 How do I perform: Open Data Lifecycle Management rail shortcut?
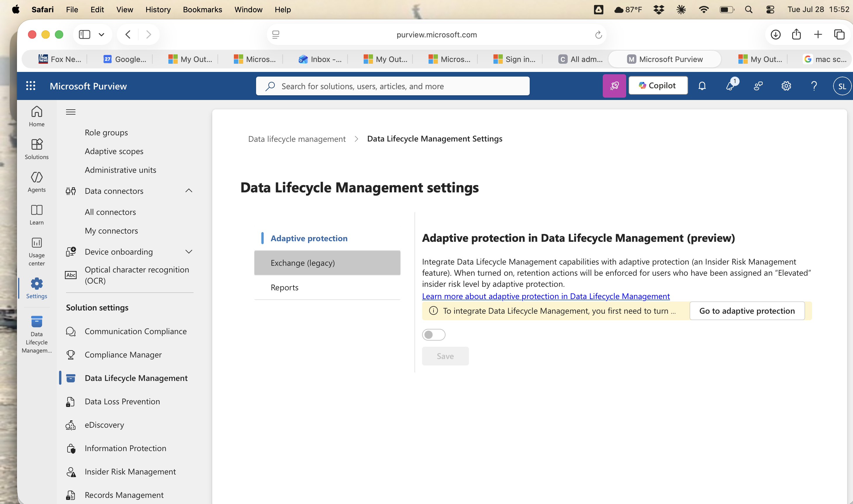[37, 334]
